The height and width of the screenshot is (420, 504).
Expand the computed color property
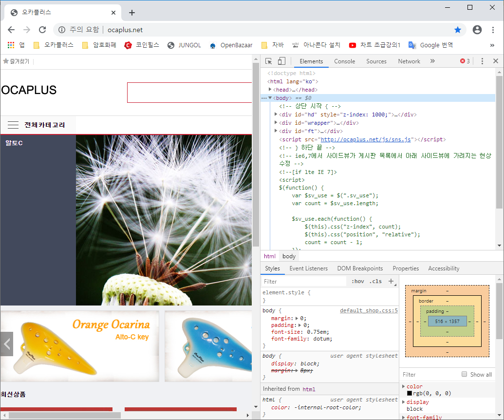[x=404, y=386]
